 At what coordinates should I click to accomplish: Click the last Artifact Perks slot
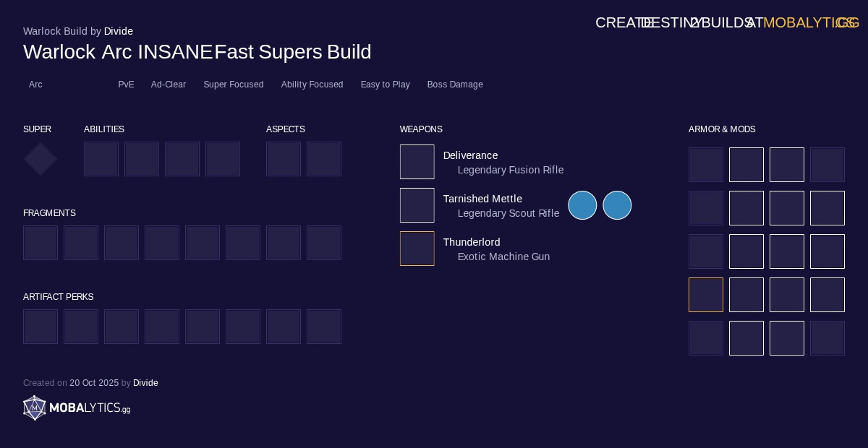[x=324, y=327]
